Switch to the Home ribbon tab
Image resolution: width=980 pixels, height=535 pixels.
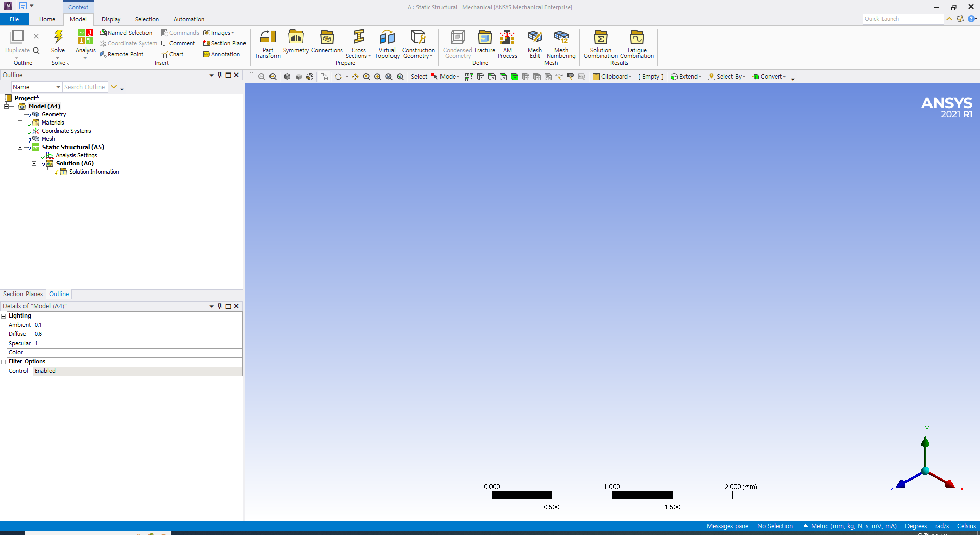coord(47,19)
